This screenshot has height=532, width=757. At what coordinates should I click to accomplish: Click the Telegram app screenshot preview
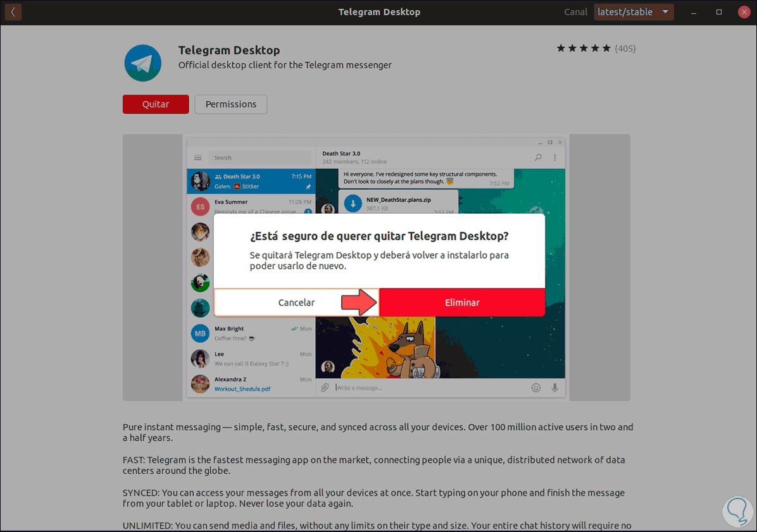point(376,268)
